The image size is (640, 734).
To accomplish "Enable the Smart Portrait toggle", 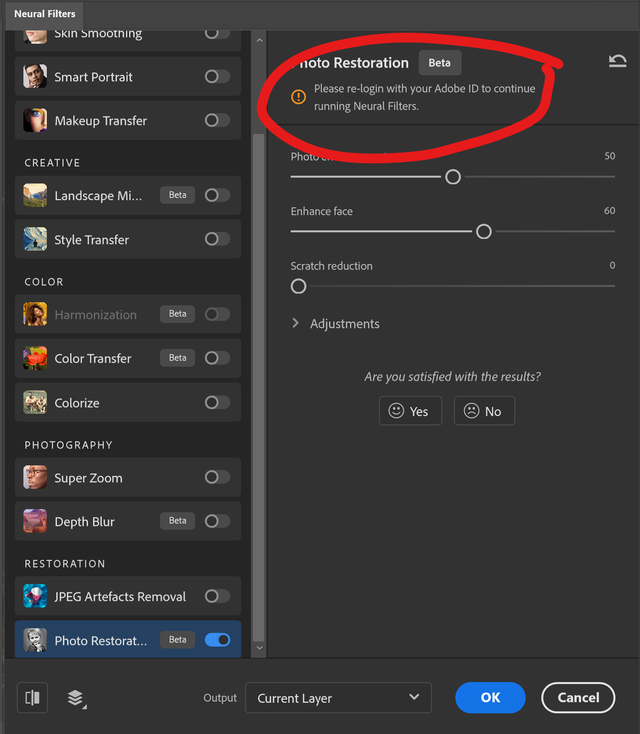I will coord(217,76).
